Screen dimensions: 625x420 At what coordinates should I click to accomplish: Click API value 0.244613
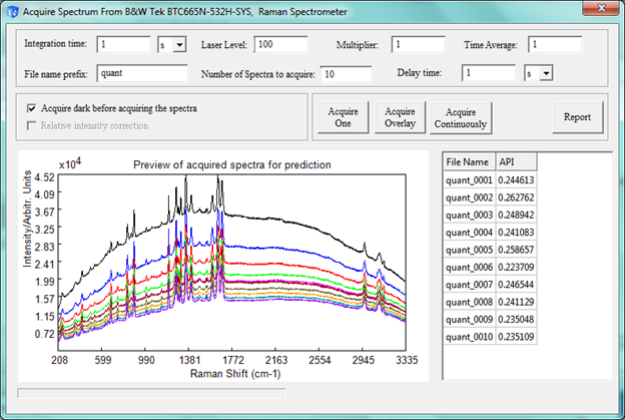[516, 180]
